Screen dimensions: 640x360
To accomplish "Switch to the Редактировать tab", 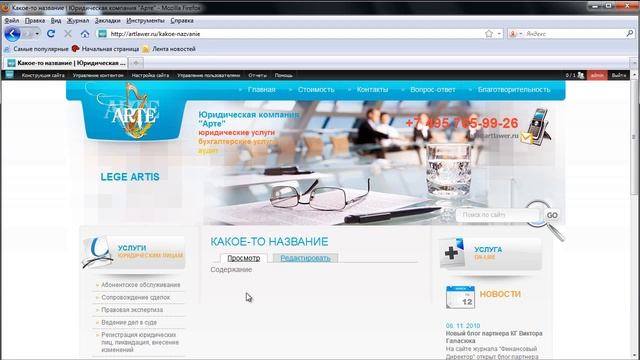I will point(305,258).
